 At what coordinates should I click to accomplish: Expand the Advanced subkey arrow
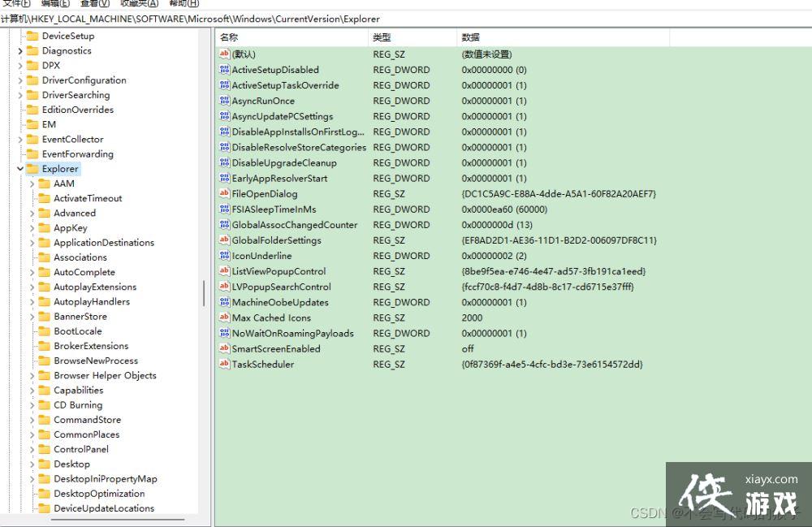coord(32,214)
